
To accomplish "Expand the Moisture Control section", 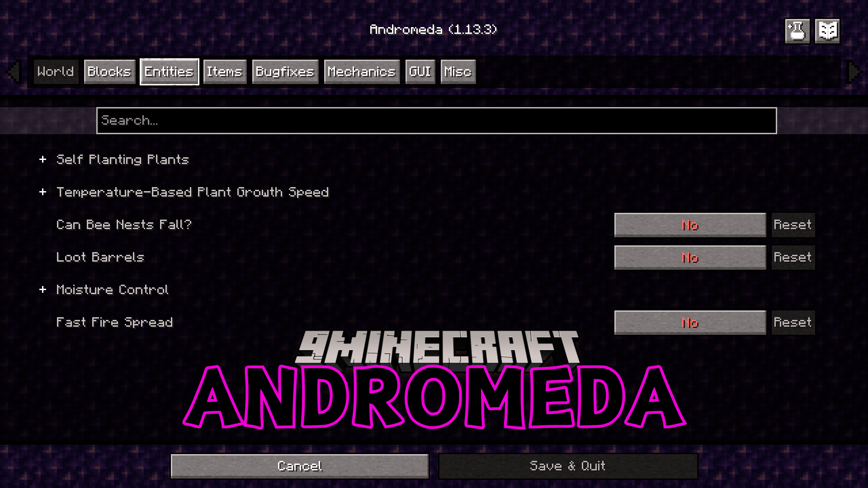I will (42, 289).
